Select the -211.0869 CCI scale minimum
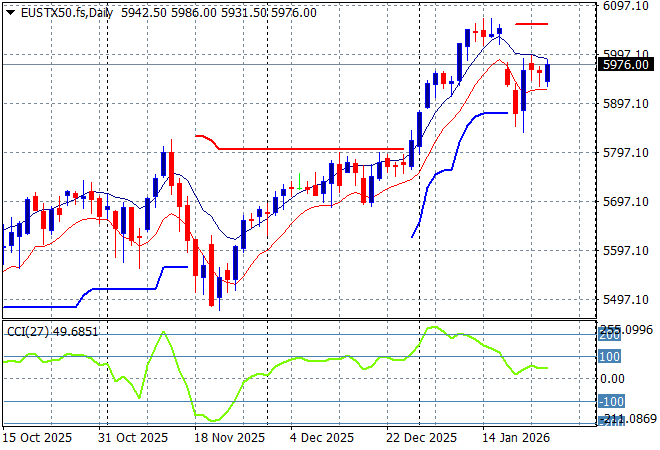The image size is (660, 450). (x=627, y=419)
